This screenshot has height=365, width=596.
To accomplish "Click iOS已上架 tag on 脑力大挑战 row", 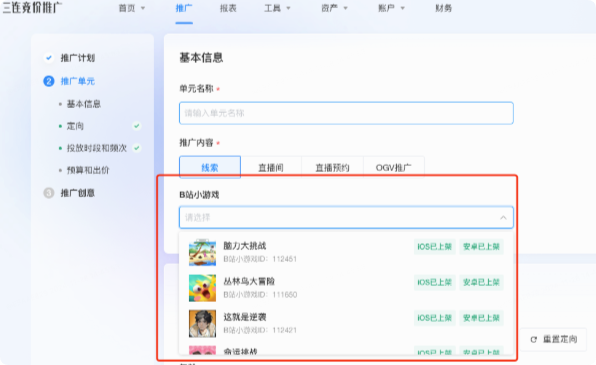I will point(434,247).
